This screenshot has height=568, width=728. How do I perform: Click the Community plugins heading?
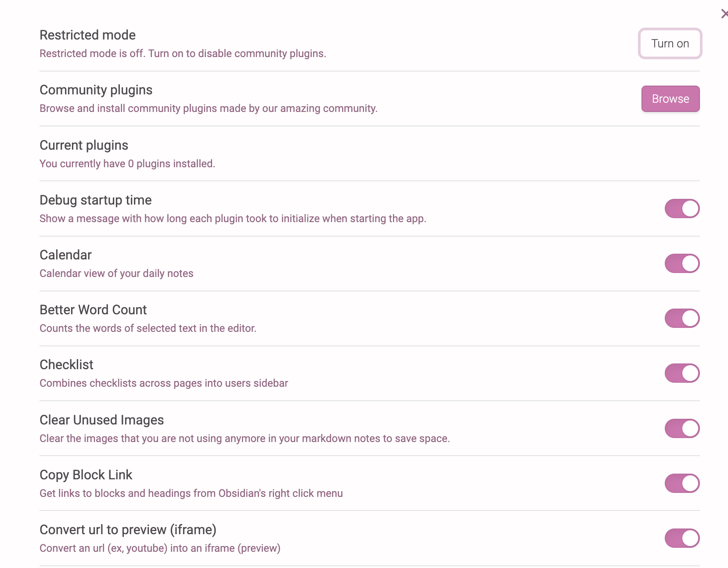tap(96, 90)
